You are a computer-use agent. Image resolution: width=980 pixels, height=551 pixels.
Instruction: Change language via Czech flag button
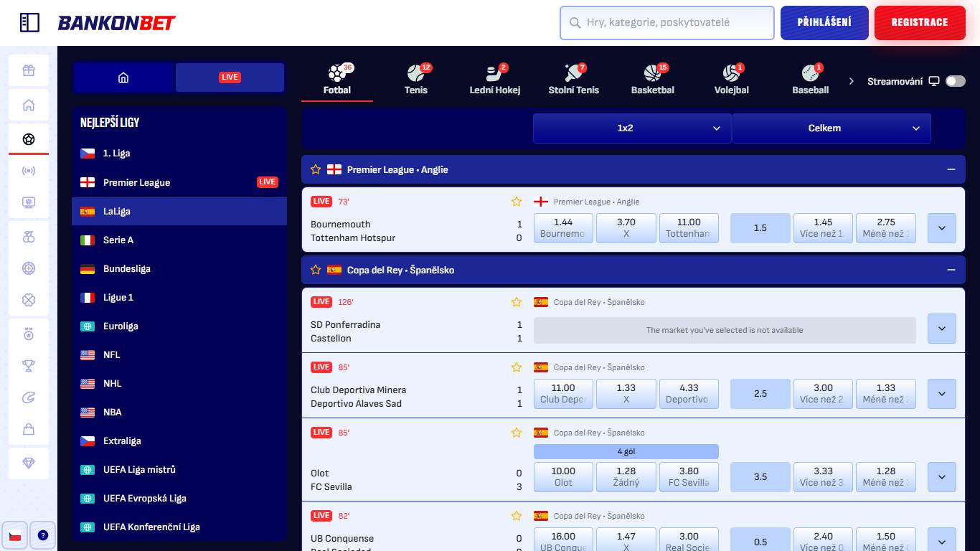[15, 535]
